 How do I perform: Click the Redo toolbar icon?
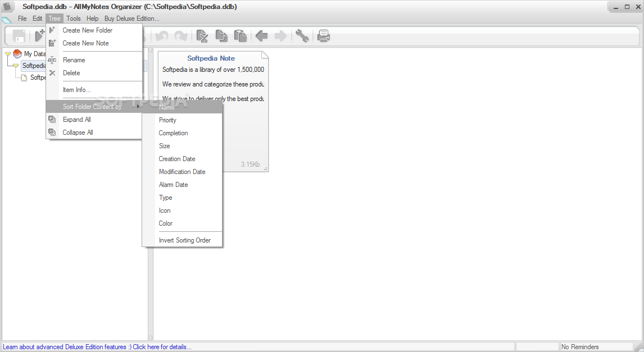coord(181,36)
